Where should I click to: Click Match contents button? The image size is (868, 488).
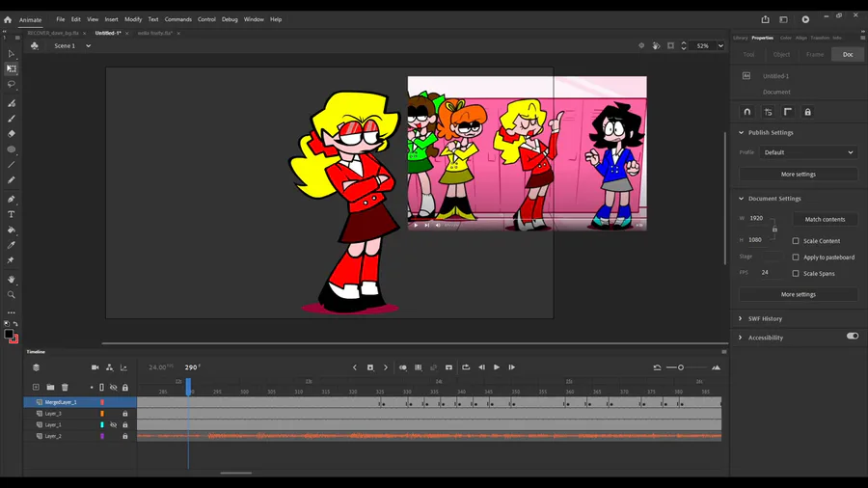coord(825,220)
